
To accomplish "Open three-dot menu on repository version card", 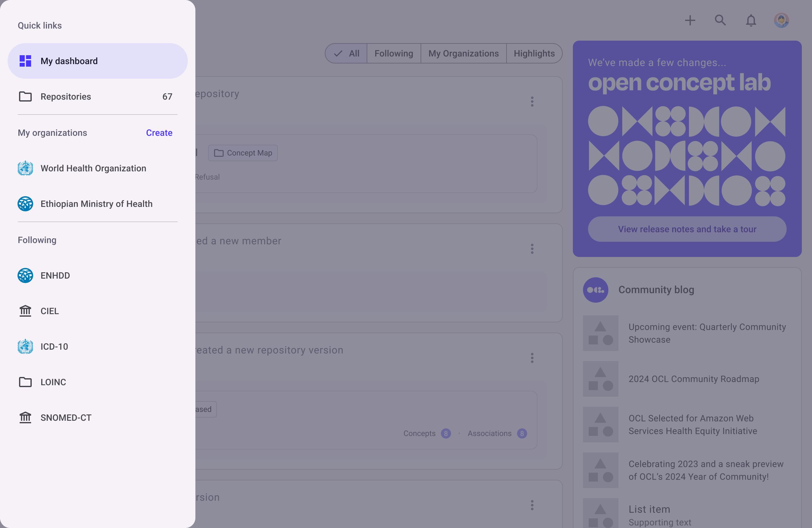I will click(x=532, y=358).
